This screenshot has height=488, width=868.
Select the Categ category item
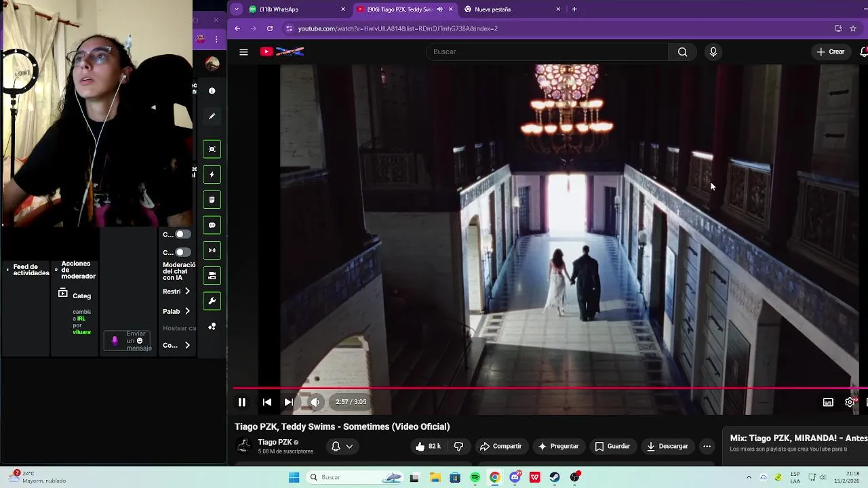click(x=75, y=295)
